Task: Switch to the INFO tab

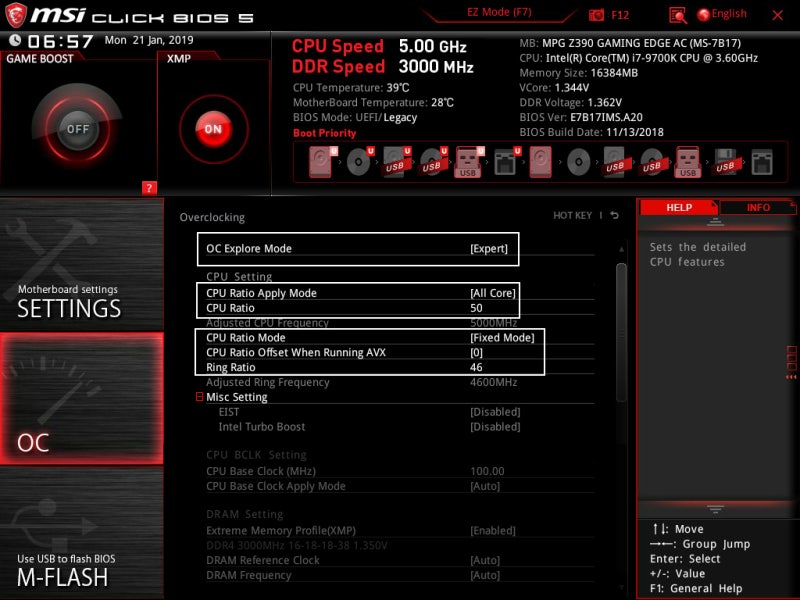Action: point(758,208)
